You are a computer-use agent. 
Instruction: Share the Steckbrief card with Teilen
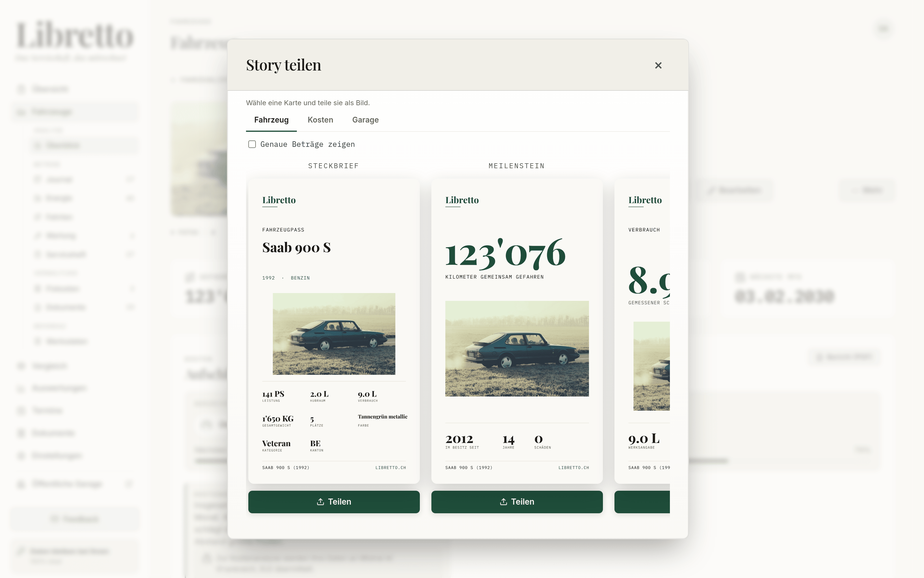click(x=334, y=501)
